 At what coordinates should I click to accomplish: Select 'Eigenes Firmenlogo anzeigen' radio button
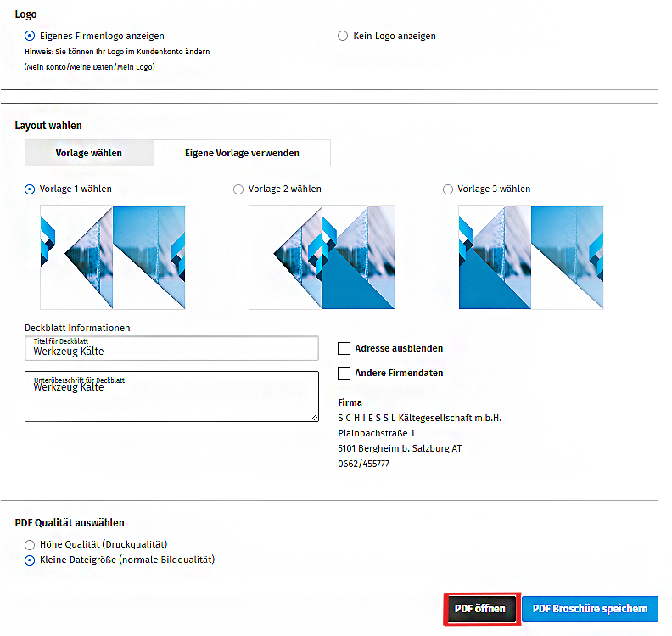[x=31, y=37]
